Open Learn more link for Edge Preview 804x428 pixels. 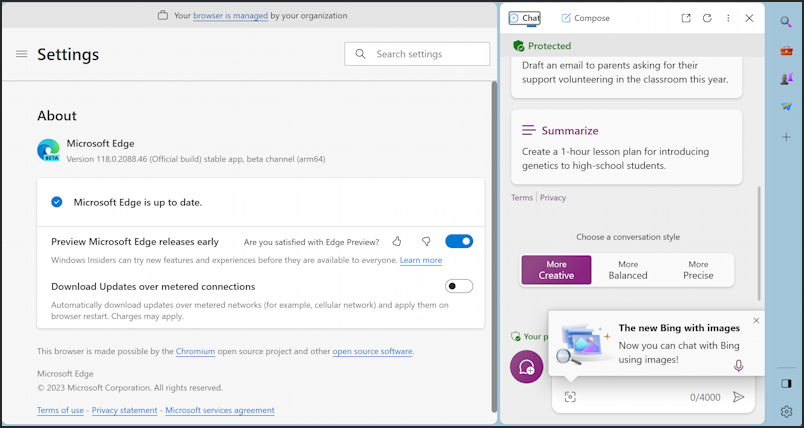(x=420, y=260)
